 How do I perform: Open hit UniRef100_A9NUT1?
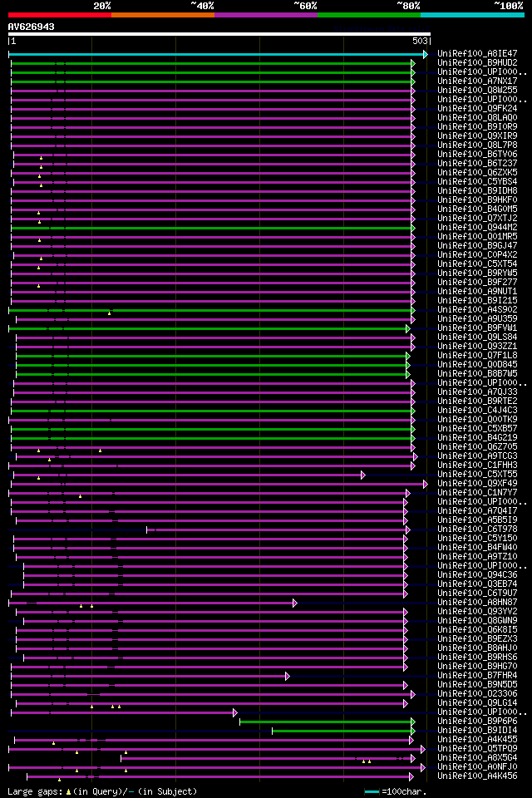[x=477, y=292]
